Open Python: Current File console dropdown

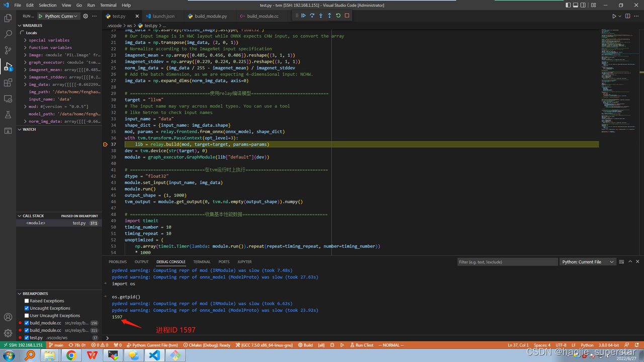588,262
